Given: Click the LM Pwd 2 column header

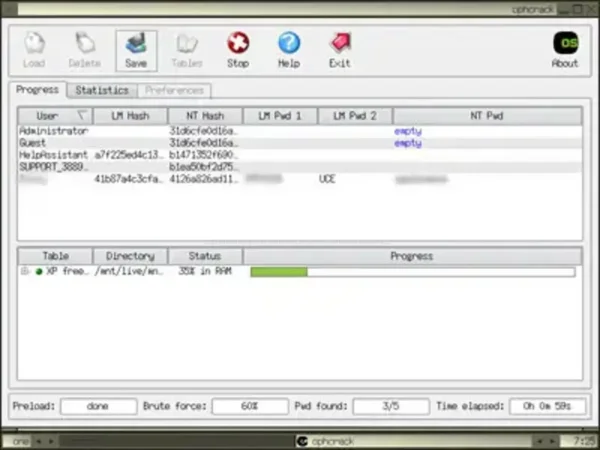Looking at the screenshot, I should 355,116.
